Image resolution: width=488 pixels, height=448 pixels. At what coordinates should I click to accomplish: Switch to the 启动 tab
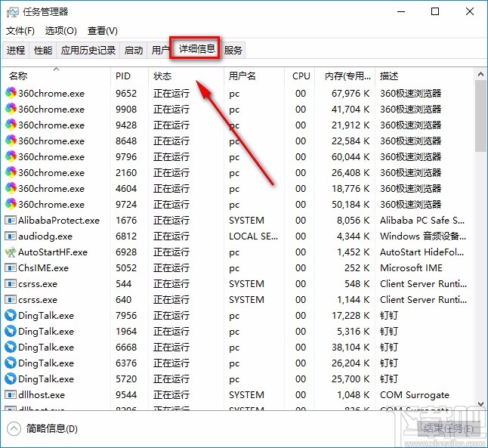(134, 50)
